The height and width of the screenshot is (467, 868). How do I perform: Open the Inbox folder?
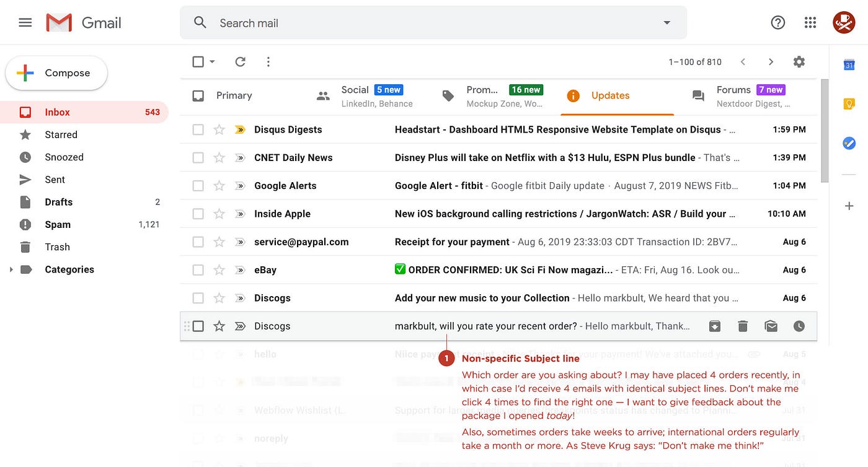pyautogui.click(x=84, y=112)
